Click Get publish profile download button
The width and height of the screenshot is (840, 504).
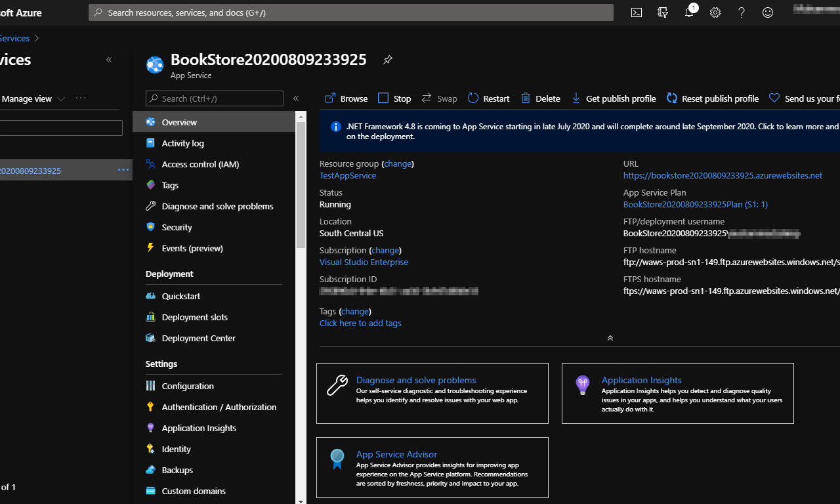pyautogui.click(x=613, y=98)
